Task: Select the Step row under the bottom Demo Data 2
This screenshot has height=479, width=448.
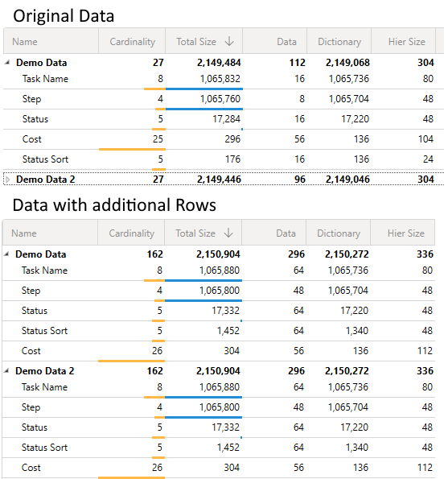Action: [219, 407]
